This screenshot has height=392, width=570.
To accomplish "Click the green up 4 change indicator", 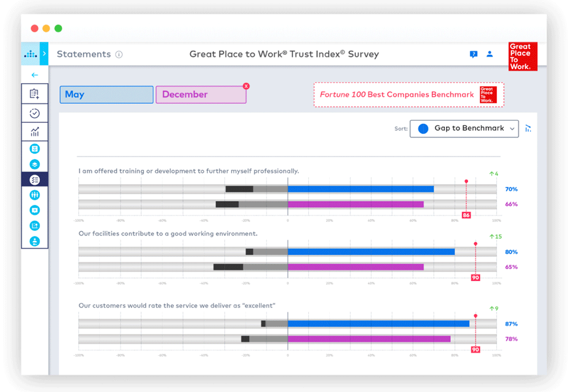I will (493, 174).
